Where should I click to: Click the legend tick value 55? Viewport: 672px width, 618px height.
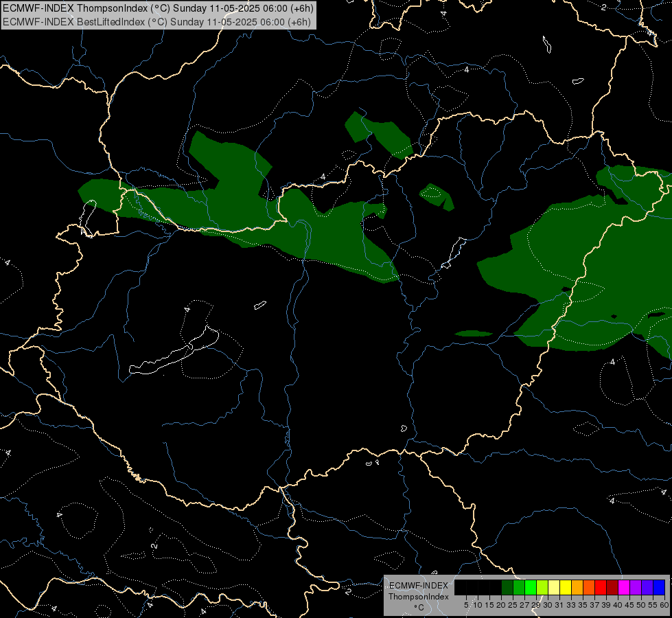(x=653, y=605)
